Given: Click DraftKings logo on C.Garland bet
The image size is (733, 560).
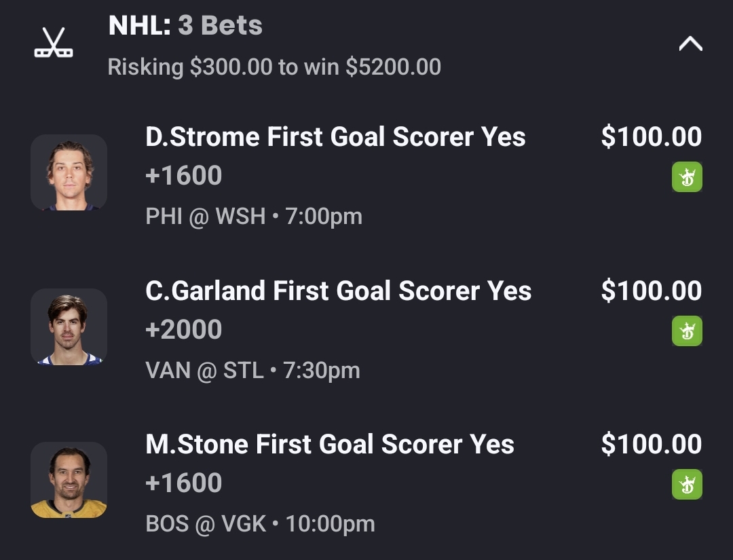Looking at the screenshot, I should pyautogui.click(x=687, y=331).
